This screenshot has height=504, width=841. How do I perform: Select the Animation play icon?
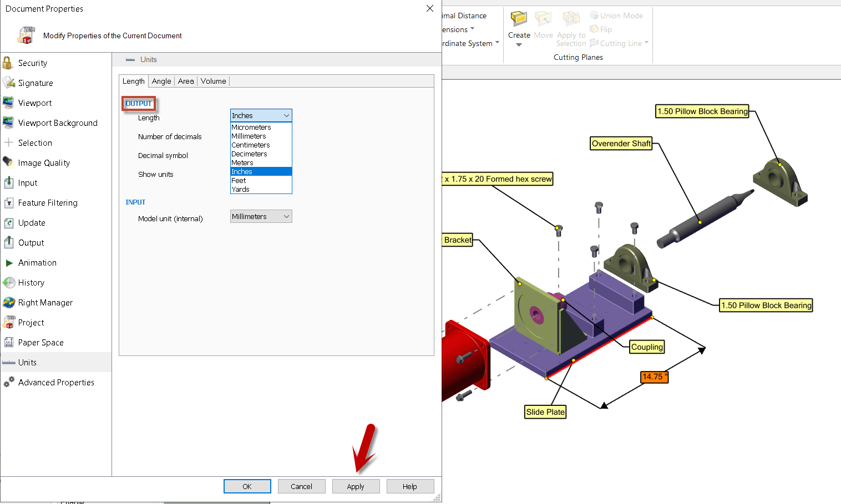[x=8, y=263]
